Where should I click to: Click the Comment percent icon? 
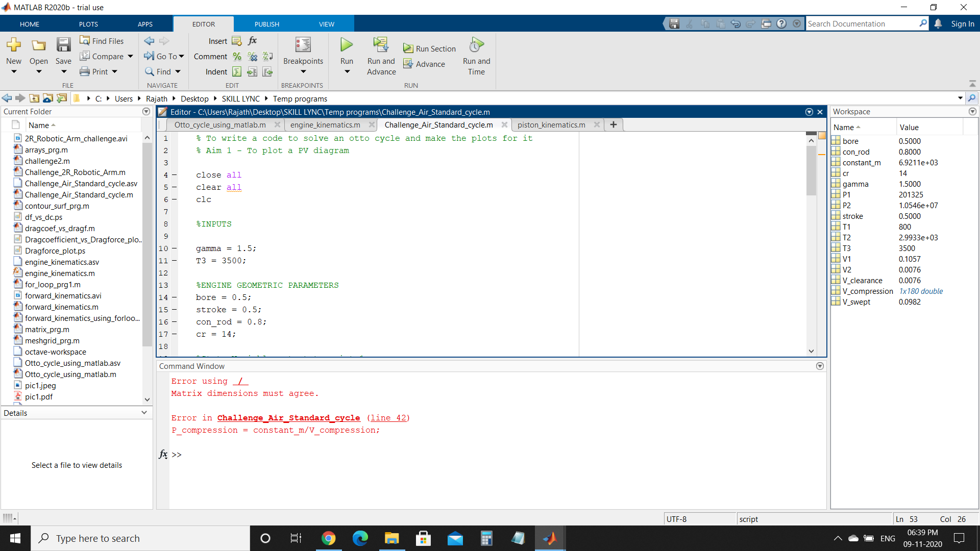coord(237,57)
